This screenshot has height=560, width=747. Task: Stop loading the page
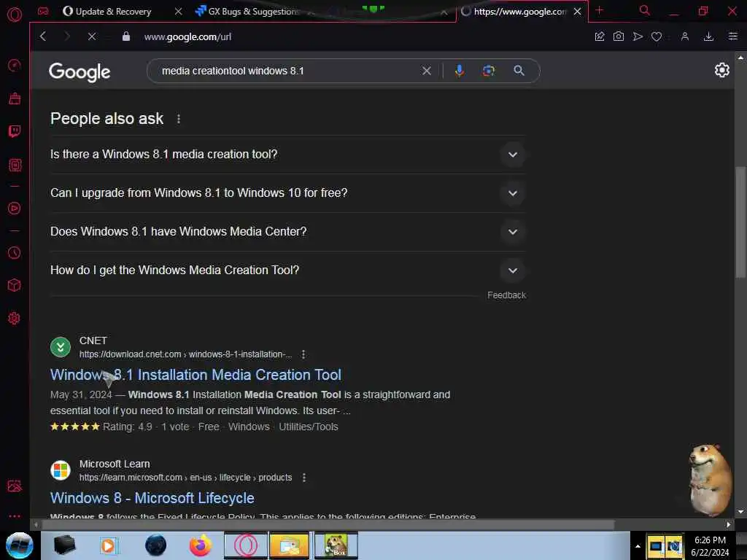(x=91, y=36)
